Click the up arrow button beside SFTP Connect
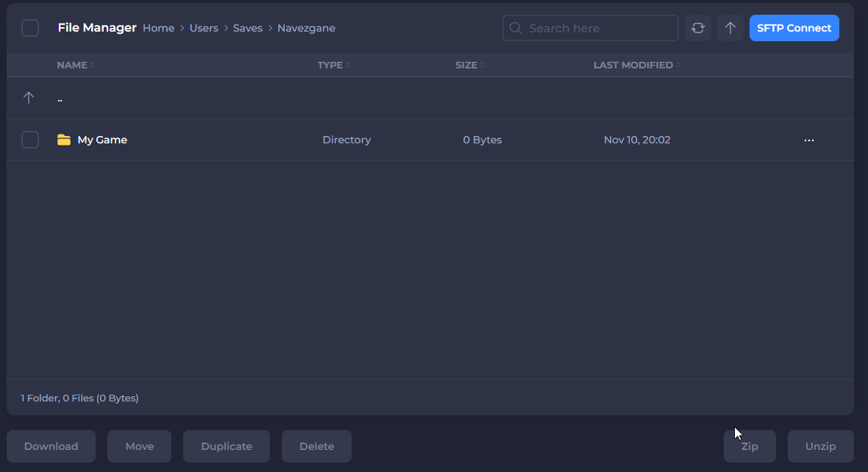Image resolution: width=868 pixels, height=472 pixels. tap(730, 28)
